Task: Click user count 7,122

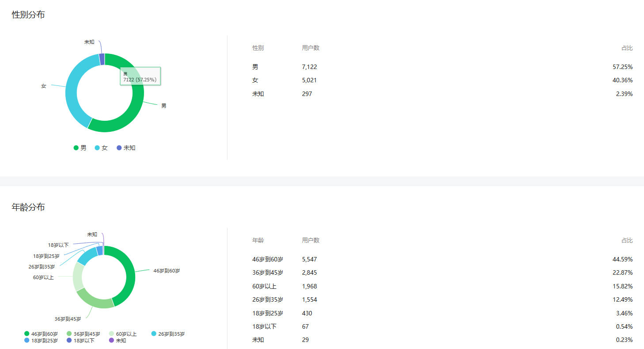Action: pos(310,67)
